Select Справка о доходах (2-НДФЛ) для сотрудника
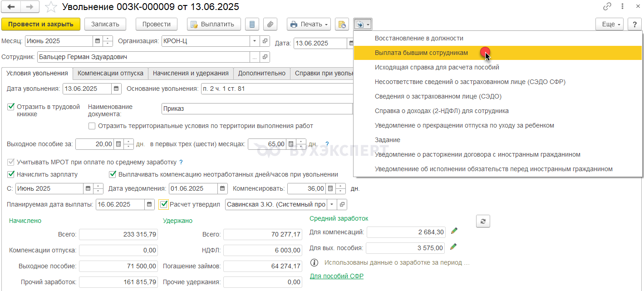644x291 pixels. point(498,111)
